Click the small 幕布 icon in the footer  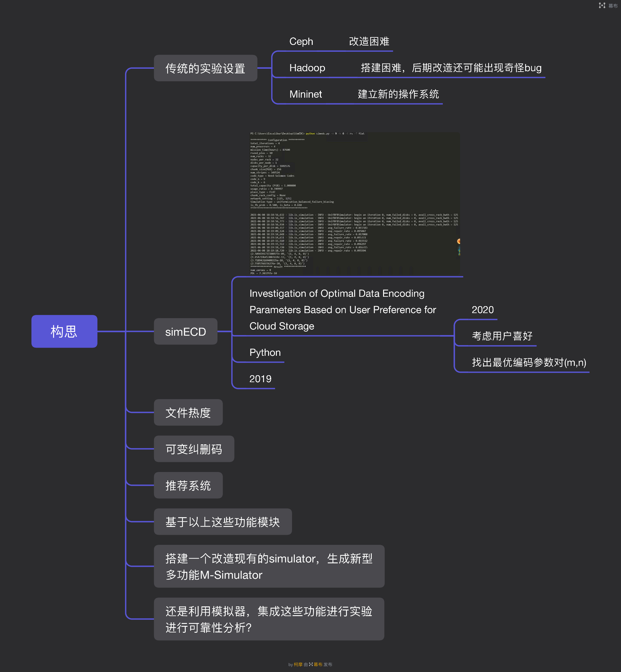(x=311, y=664)
